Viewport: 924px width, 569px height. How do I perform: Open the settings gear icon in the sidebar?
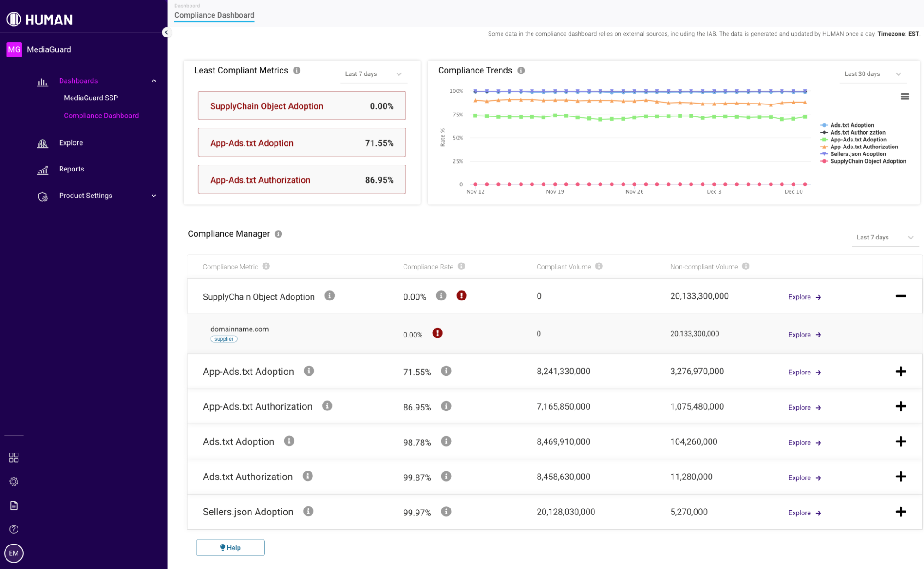point(14,482)
